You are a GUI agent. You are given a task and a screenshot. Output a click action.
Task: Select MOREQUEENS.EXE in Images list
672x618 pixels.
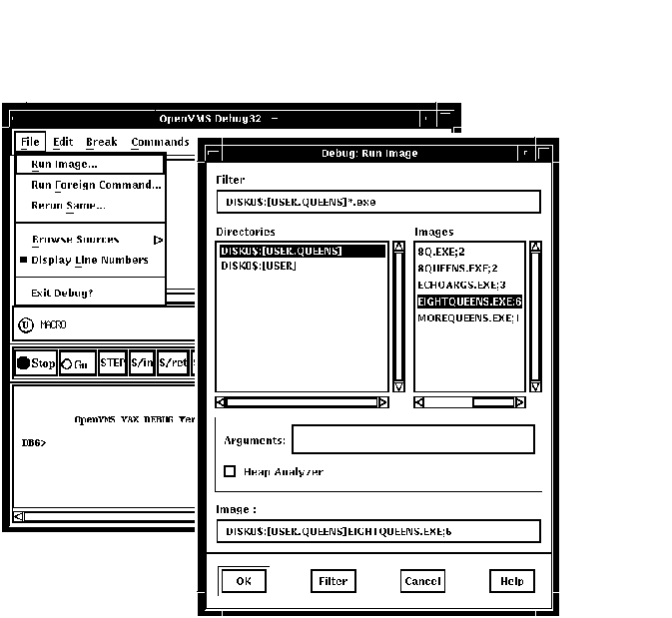pyautogui.click(x=468, y=317)
